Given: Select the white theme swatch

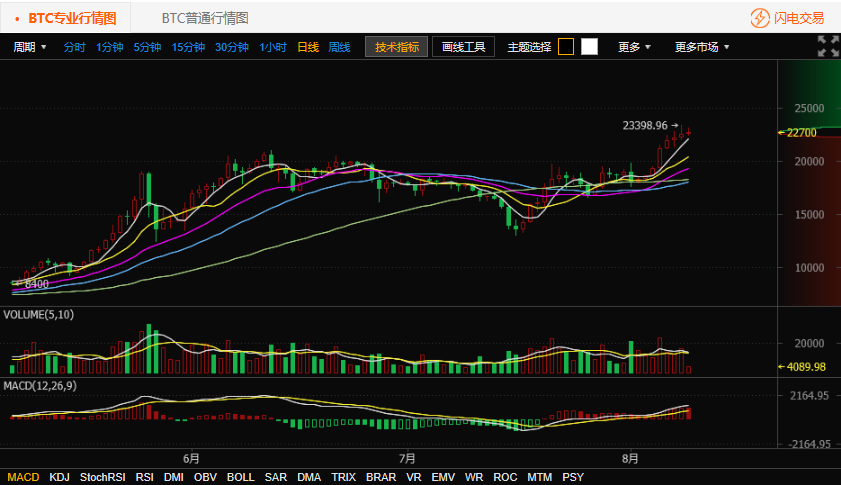Looking at the screenshot, I should click(589, 47).
